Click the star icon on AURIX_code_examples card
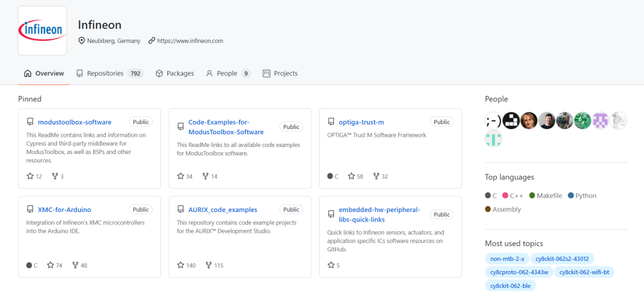 point(181,265)
